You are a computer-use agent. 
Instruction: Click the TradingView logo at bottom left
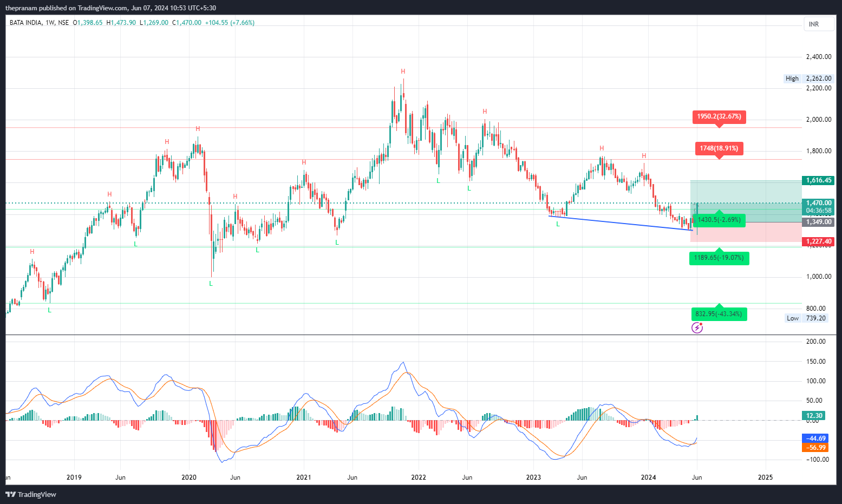click(31, 494)
